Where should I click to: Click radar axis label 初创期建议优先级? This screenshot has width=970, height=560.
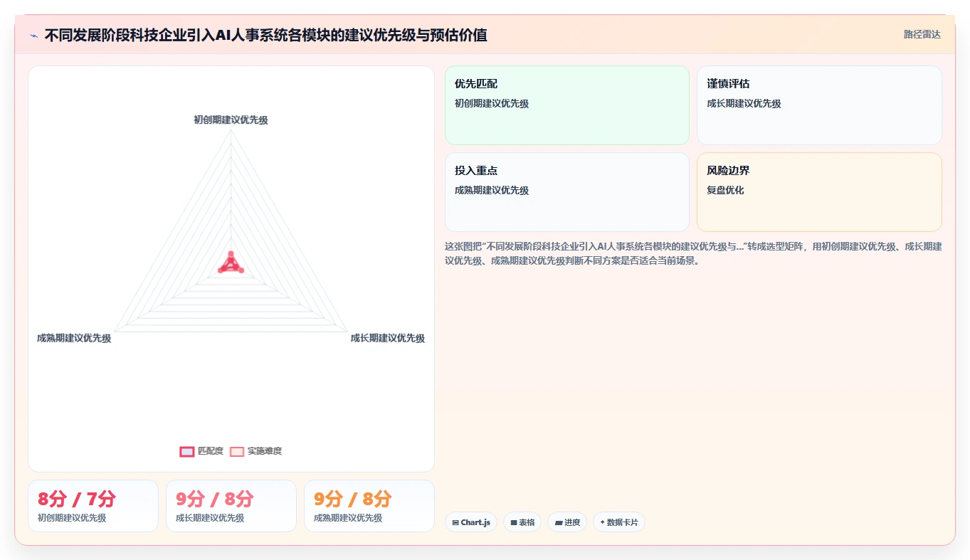[x=231, y=120]
